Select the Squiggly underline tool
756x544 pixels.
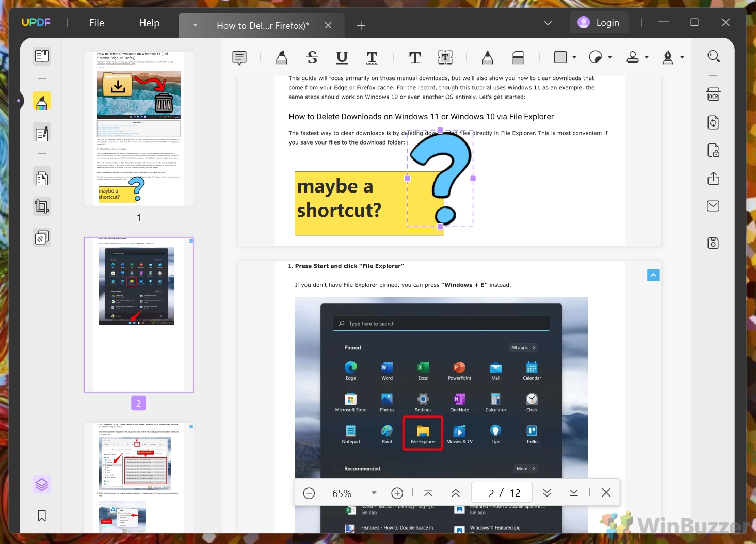pos(372,57)
